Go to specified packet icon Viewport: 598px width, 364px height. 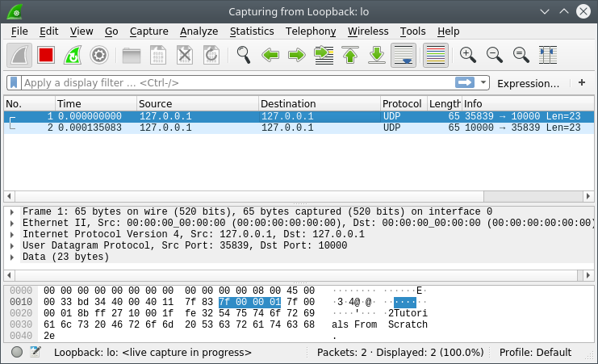324,56
